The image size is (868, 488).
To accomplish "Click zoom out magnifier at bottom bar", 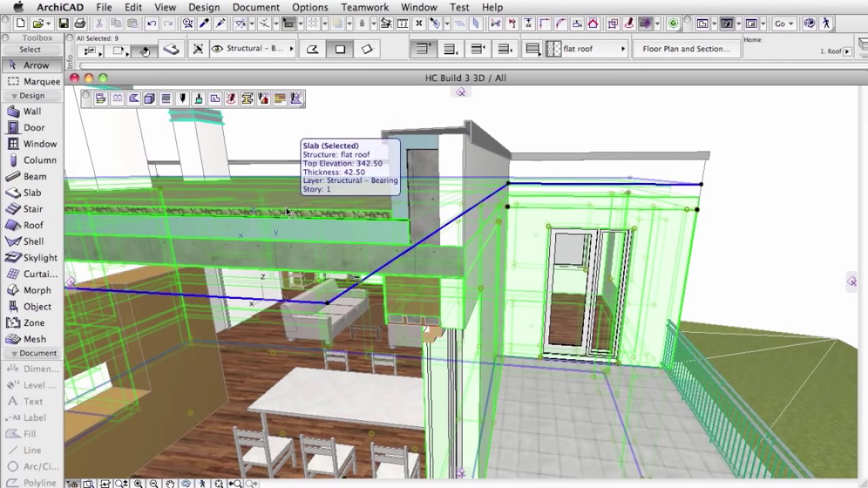I will [x=154, y=483].
